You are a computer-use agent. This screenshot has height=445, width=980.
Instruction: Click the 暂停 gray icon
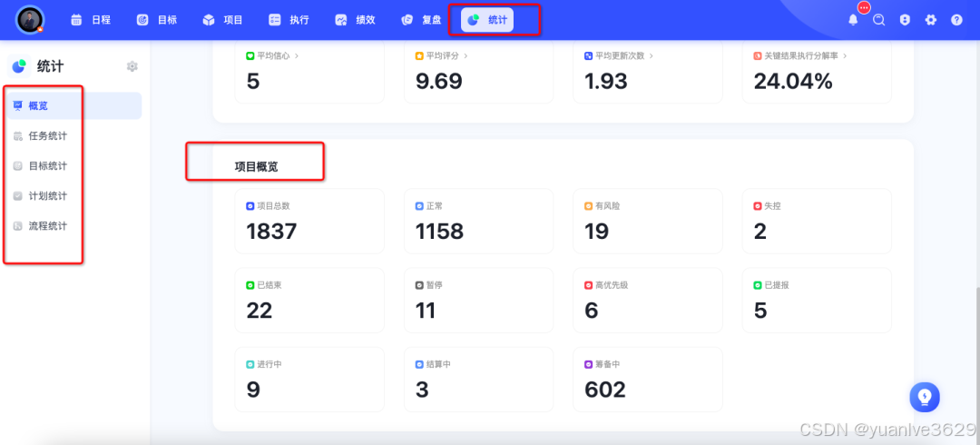(419, 285)
